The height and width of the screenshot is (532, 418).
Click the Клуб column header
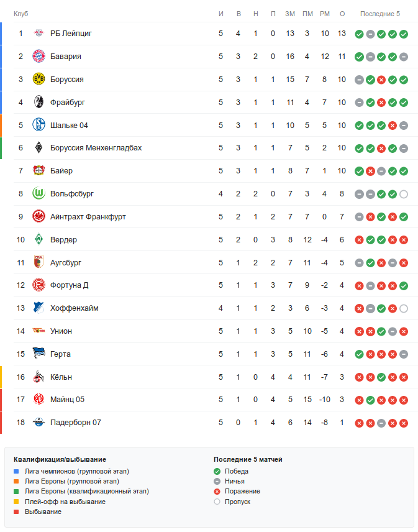pyautogui.click(x=20, y=14)
